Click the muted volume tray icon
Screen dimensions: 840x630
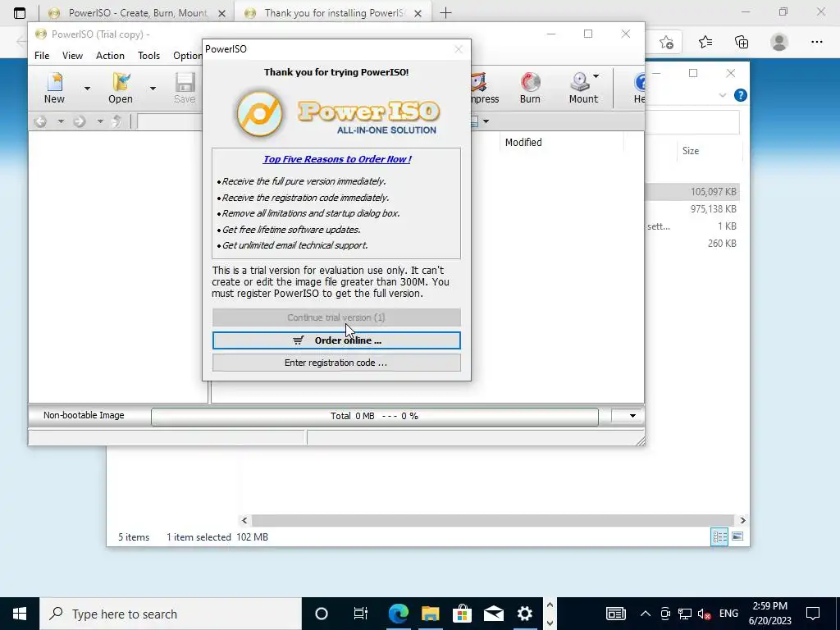coord(705,614)
